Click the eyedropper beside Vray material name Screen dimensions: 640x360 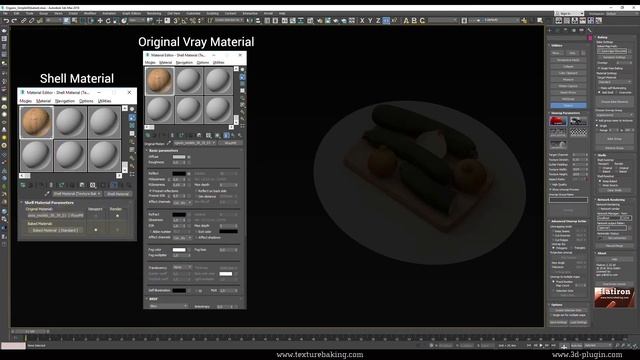pos(169,143)
